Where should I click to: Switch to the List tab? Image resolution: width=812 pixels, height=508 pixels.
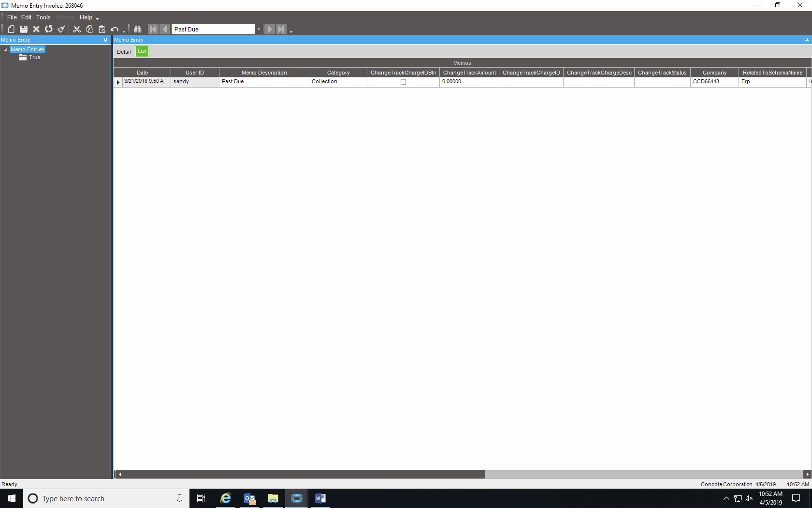pyautogui.click(x=142, y=51)
